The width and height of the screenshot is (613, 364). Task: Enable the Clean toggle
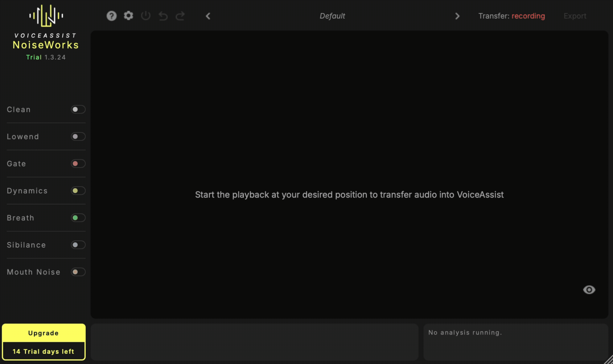pyautogui.click(x=78, y=109)
